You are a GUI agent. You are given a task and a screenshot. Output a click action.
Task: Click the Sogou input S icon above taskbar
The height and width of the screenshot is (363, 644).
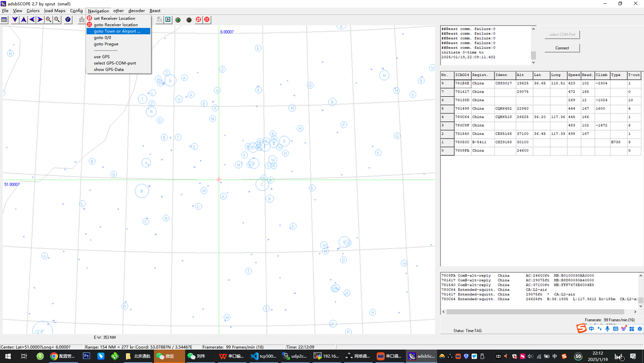click(x=581, y=328)
